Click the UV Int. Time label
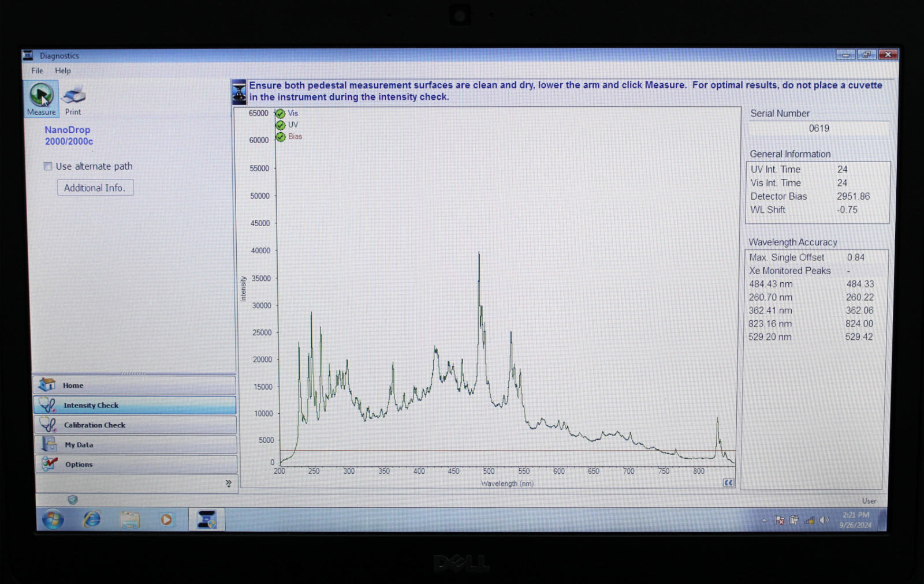Viewport: 924px width, 584px height. (776, 169)
